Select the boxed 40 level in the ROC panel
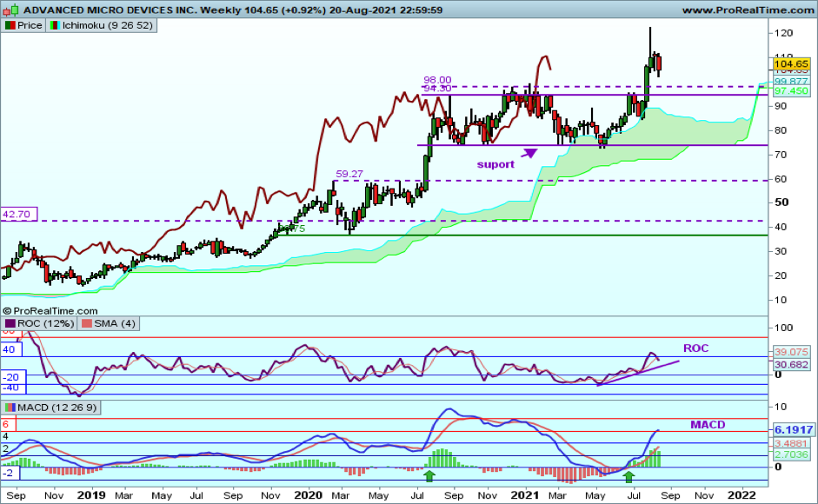 11,349
